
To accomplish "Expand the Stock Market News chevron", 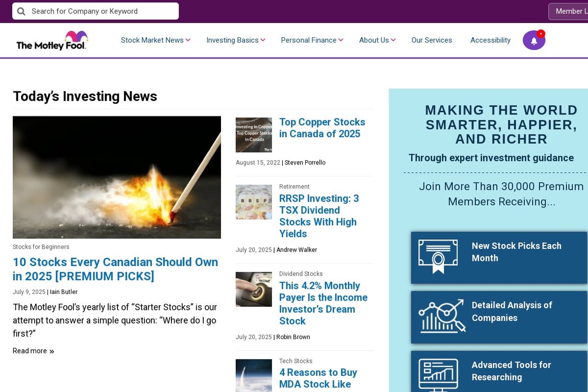I will [188, 40].
